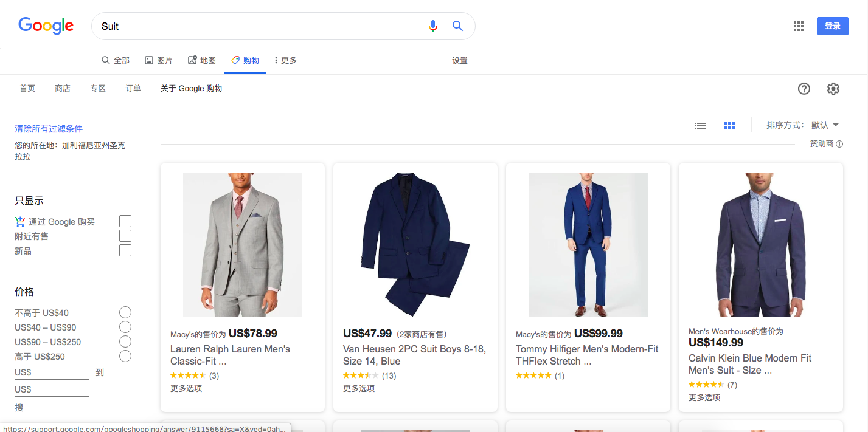Open Calvin Klein Blue Modern Fit title
This screenshot has width=868, height=432.
tap(750, 364)
